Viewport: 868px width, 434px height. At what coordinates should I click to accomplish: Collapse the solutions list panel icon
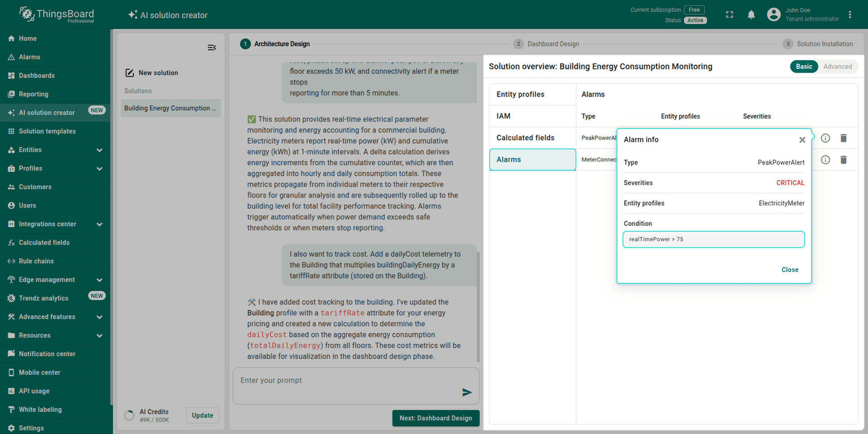212,48
